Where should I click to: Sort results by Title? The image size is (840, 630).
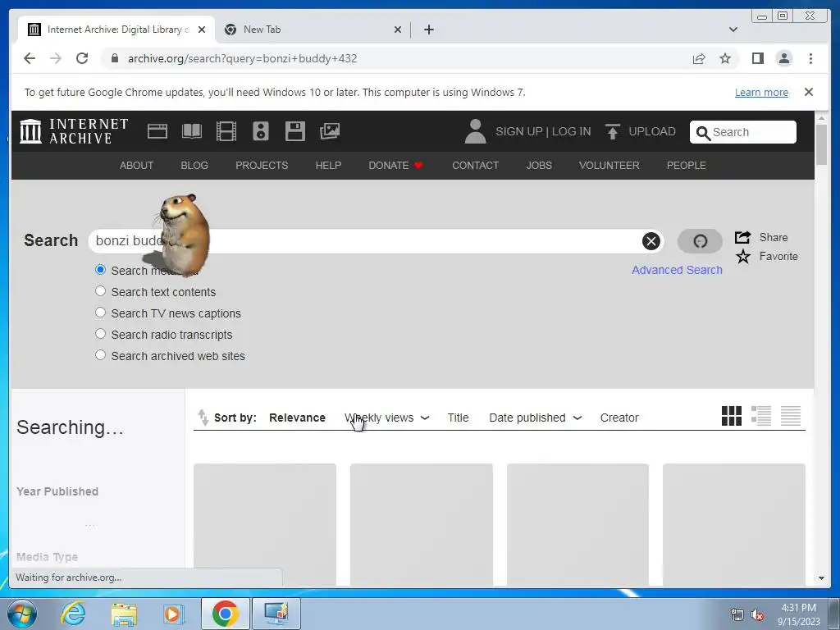[458, 418]
